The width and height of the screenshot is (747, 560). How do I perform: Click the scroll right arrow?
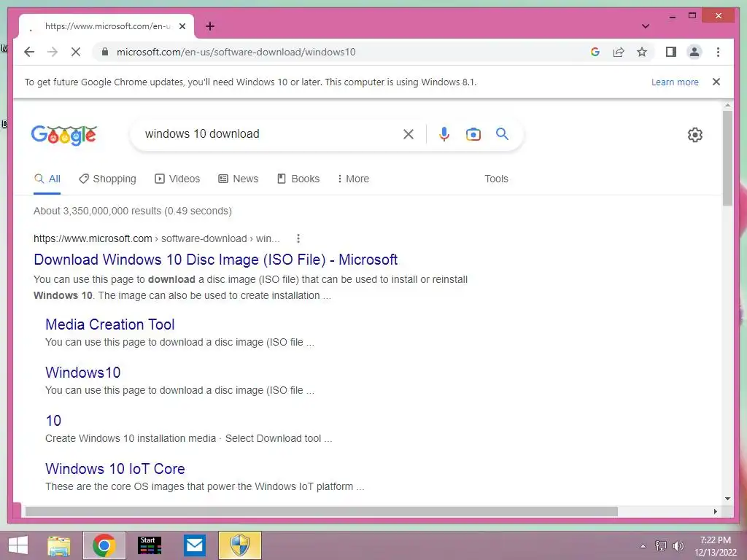pyautogui.click(x=715, y=511)
